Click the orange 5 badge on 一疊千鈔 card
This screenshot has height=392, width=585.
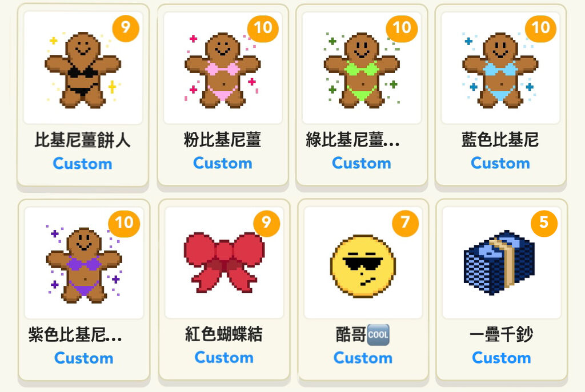click(544, 223)
